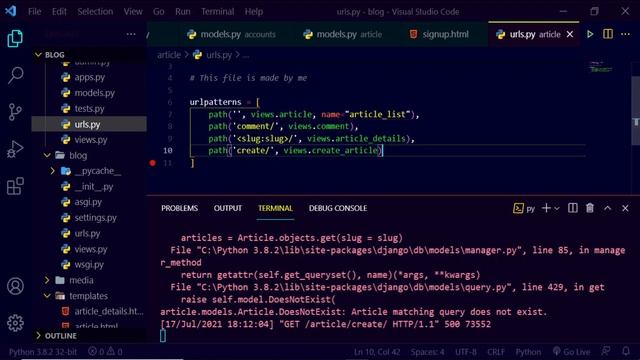This screenshot has height=360, width=640.
Task: Open the Help menu
Action: 253,11
